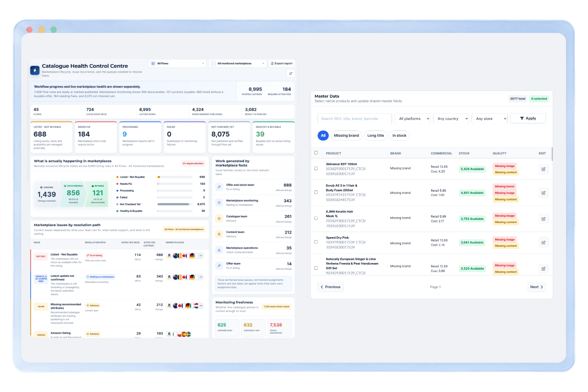Check the Speed Dry Pink row checkbox
The width and height of the screenshot is (588, 392).
316,242
